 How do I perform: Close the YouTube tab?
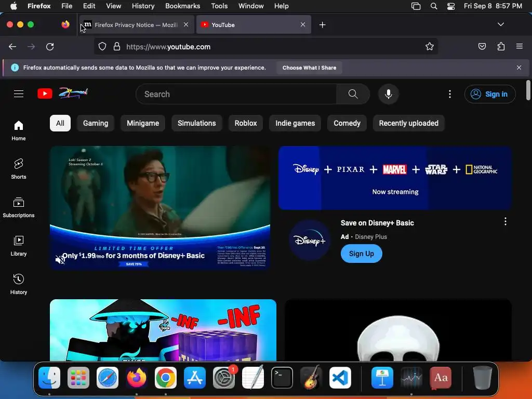303,24
